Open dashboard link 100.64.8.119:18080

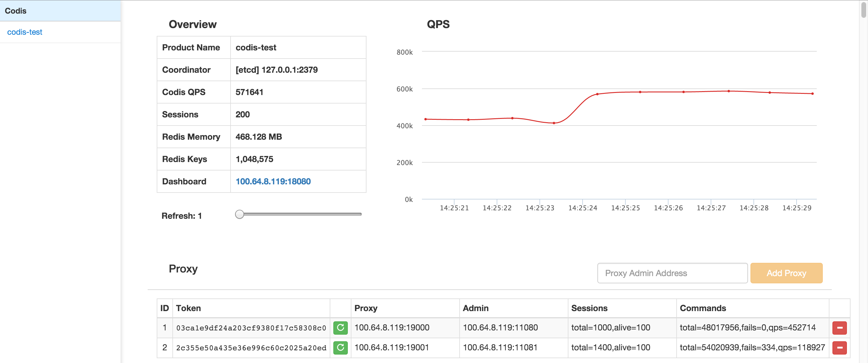(273, 182)
